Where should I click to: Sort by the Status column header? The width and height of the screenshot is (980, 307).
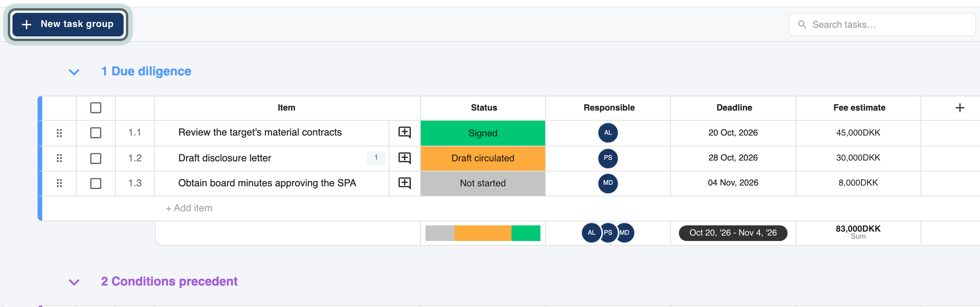pyautogui.click(x=484, y=108)
